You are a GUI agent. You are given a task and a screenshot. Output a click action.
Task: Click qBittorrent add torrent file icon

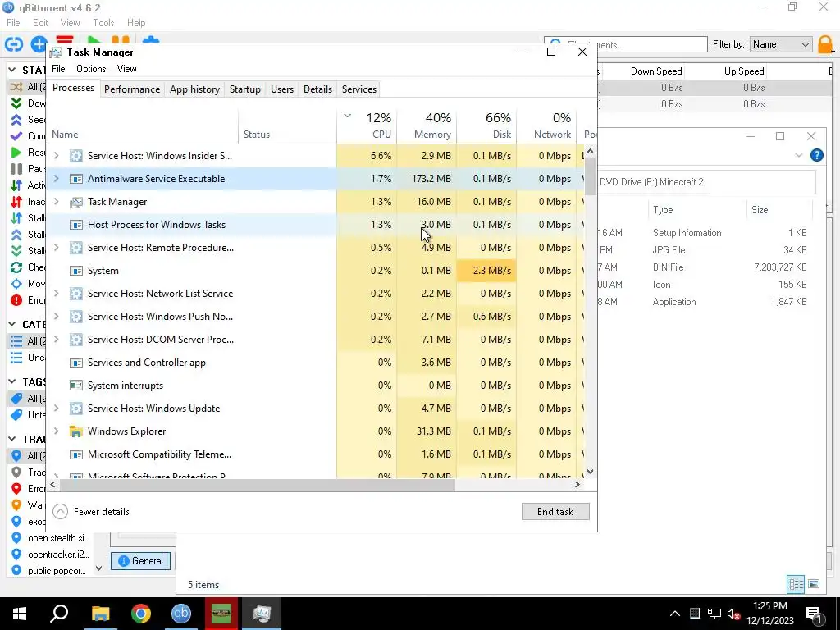coord(38,44)
